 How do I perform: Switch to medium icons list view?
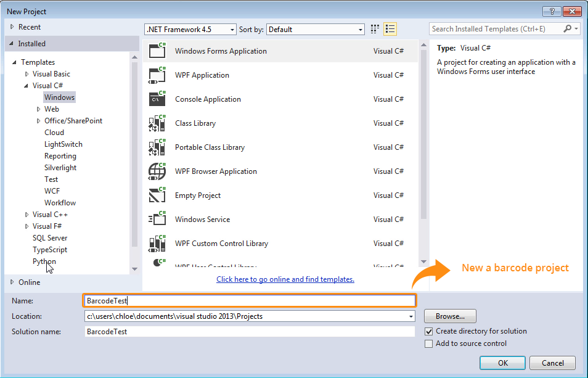(390, 29)
